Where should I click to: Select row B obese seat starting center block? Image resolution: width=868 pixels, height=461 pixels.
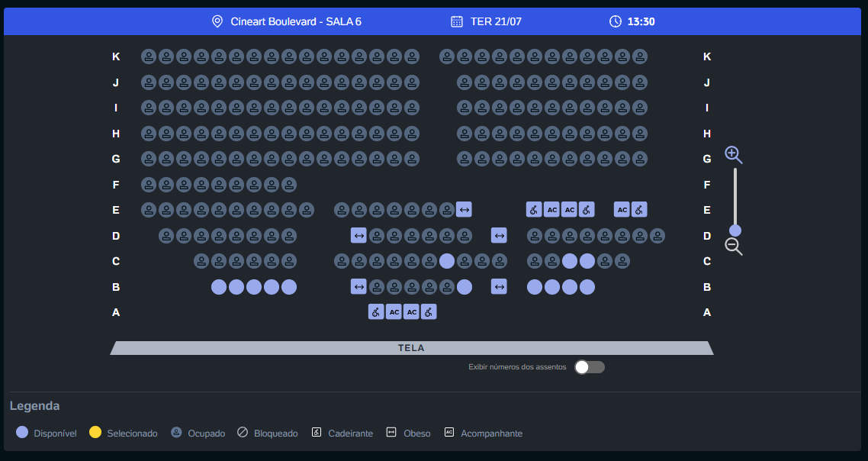tap(358, 287)
